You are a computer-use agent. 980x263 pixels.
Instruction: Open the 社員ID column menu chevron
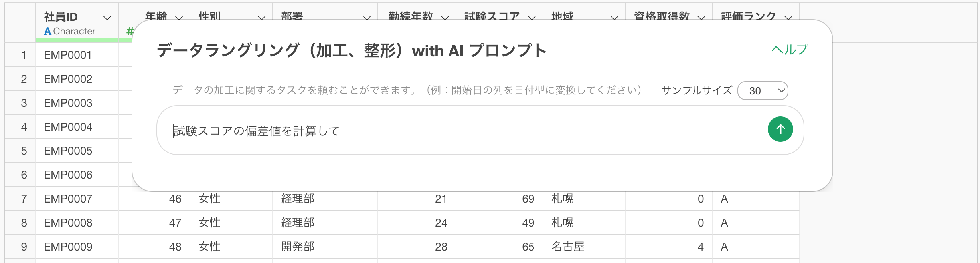107,18
